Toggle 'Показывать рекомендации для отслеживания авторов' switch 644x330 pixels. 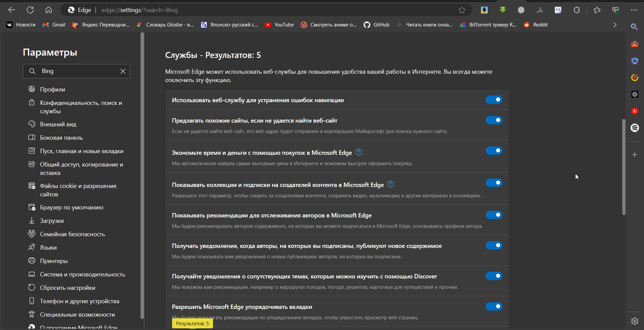(x=494, y=215)
